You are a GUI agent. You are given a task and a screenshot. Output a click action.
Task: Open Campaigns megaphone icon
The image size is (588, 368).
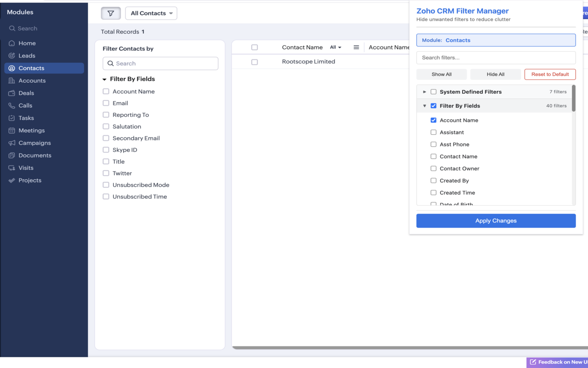pyautogui.click(x=12, y=143)
